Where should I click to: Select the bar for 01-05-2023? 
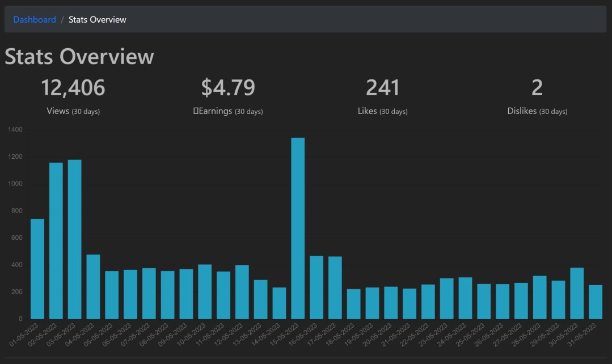tap(37, 269)
